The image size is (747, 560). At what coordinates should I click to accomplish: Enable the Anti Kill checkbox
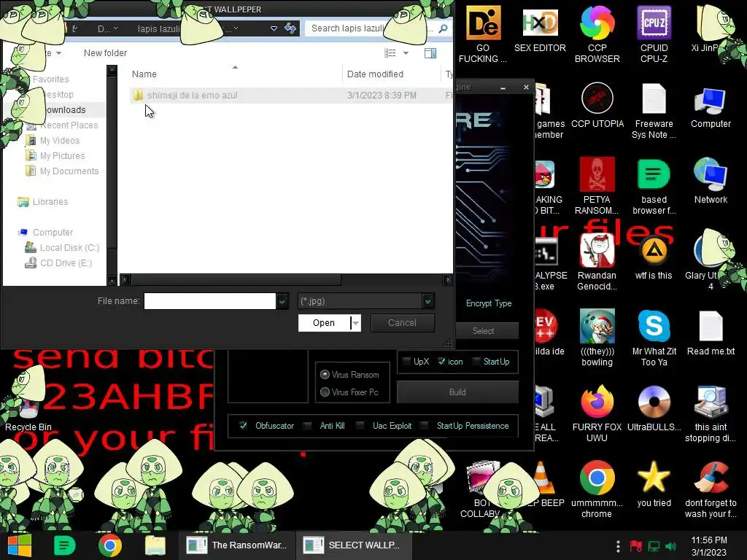tap(307, 425)
